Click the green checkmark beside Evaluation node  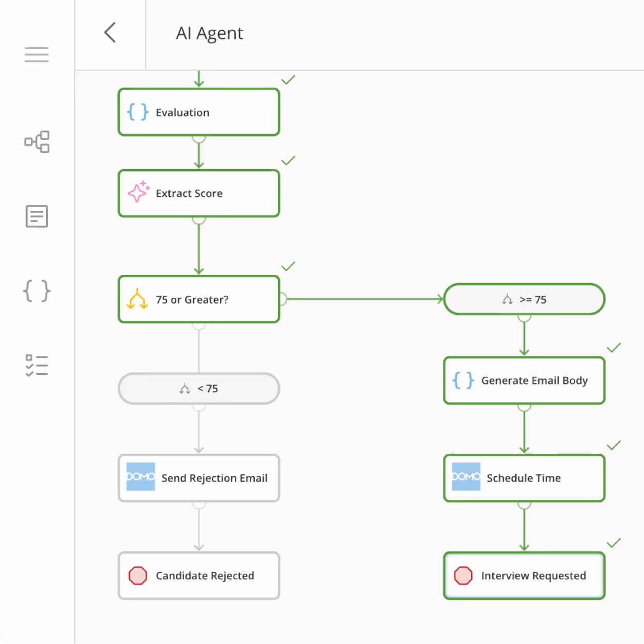(289, 79)
